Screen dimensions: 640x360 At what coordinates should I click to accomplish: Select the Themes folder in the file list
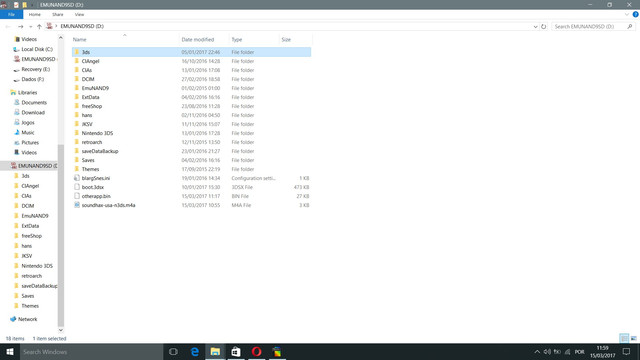[x=191, y=169]
